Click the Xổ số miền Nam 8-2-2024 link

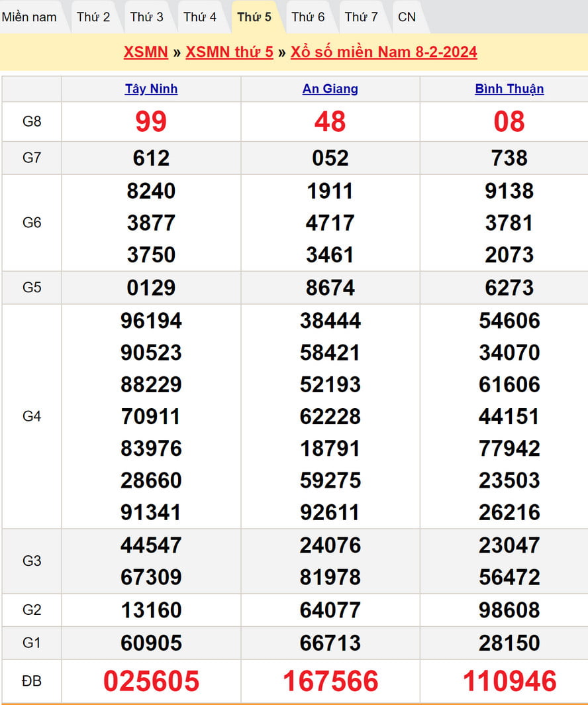383,52
